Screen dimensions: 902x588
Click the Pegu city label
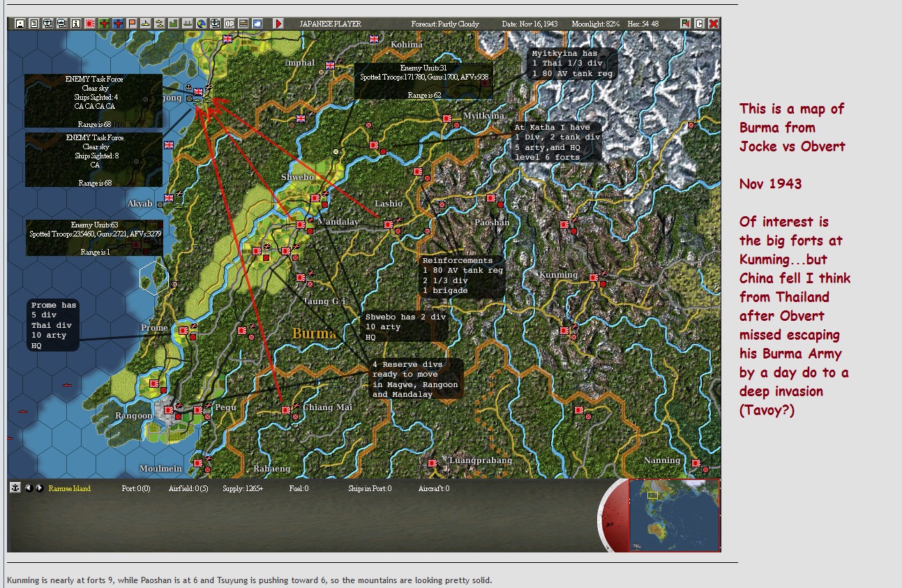[x=226, y=407]
